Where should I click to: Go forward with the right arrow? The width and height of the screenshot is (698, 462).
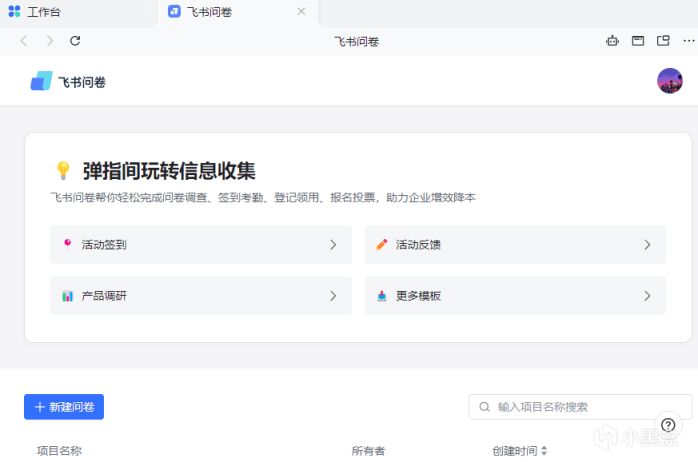[x=49, y=41]
